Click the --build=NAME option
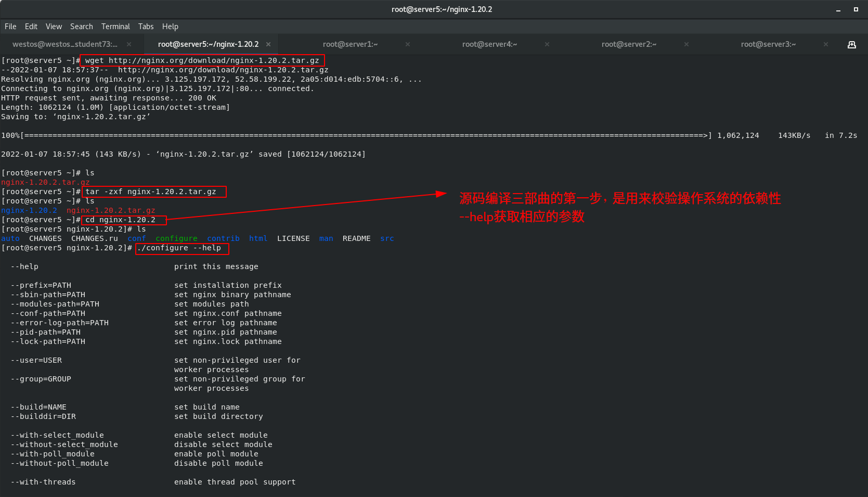The width and height of the screenshot is (868, 497). pyautogui.click(x=38, y=407)
